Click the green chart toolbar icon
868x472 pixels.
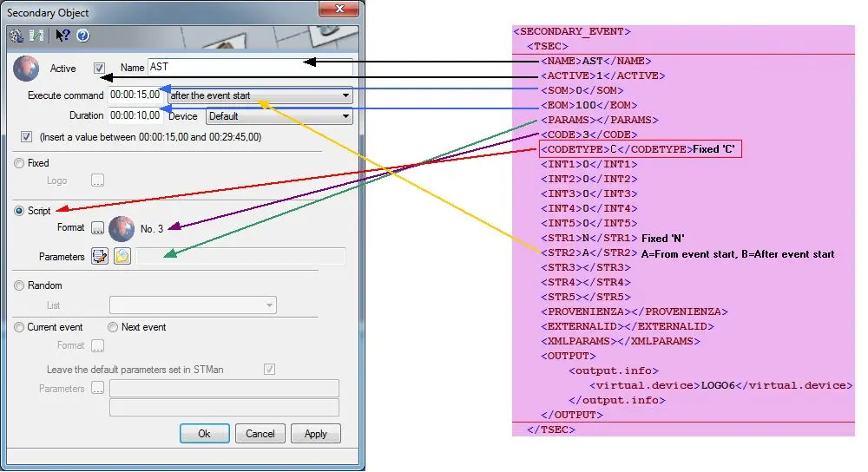pos(36,36)
